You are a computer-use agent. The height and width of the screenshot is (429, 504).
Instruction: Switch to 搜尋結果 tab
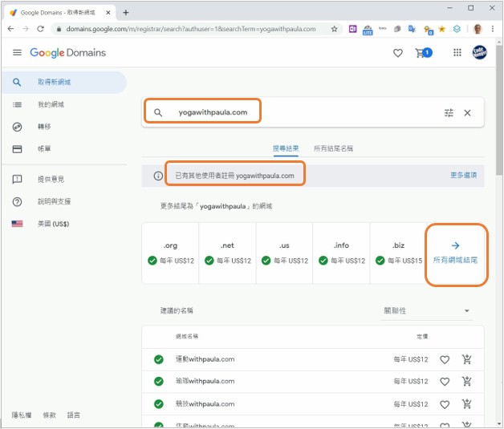[x=286, y=148]
